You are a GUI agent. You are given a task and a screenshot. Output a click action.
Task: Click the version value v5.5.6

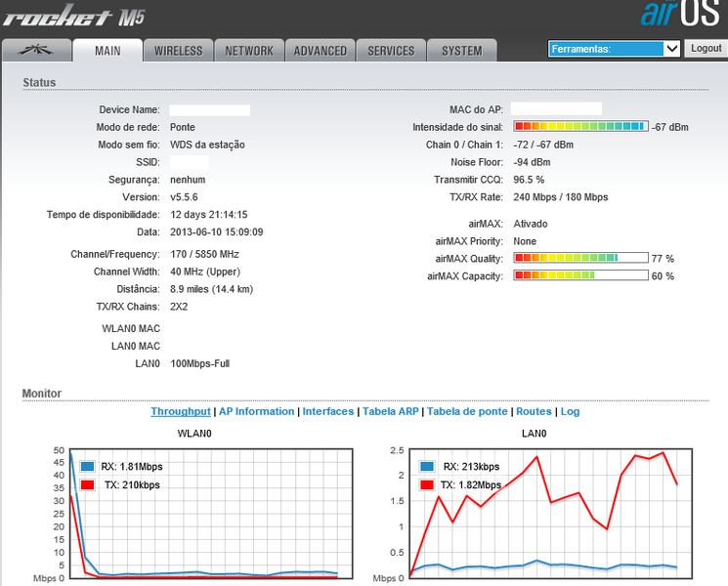coord(184,197)
